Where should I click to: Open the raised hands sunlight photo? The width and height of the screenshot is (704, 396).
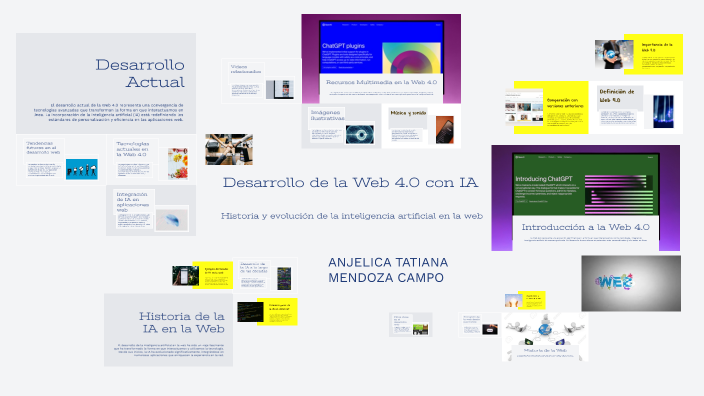tap(514, 300)
